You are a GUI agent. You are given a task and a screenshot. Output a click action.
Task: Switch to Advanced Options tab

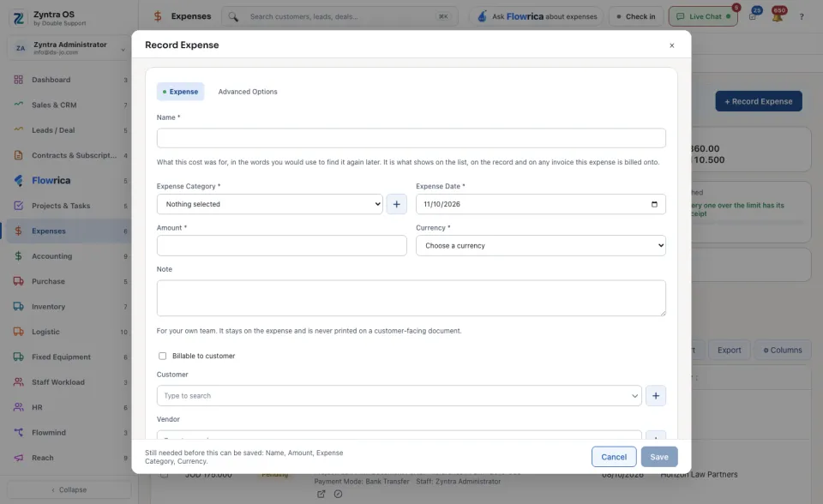click(x=248, y=92)
